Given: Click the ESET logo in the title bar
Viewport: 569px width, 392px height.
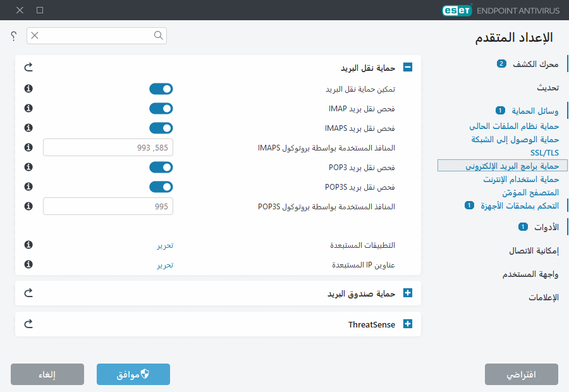Looking at the screenshot, I should [456, 10].
